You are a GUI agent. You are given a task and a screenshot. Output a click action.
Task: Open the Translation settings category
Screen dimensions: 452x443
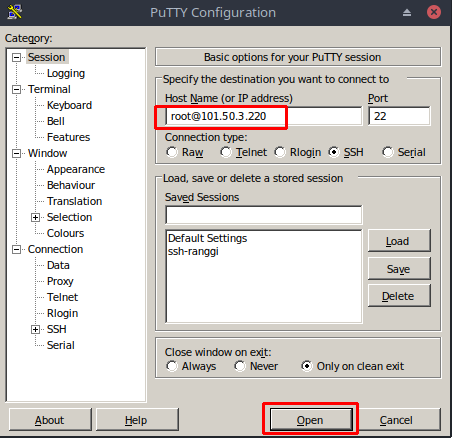coord(74,201)
